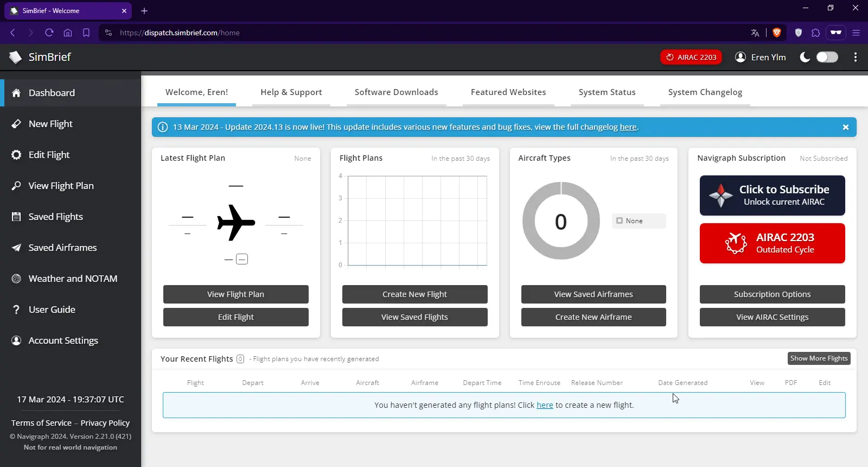Viewport: 868px width, 467px height.
Task: Click the Create New Airframe button
Action: pos(593,317)
